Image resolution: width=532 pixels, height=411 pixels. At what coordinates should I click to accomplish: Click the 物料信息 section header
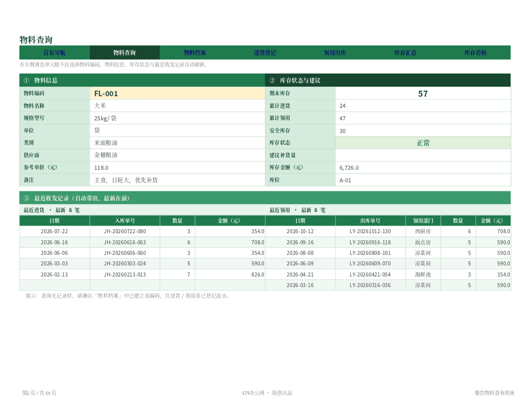[142, 81]
